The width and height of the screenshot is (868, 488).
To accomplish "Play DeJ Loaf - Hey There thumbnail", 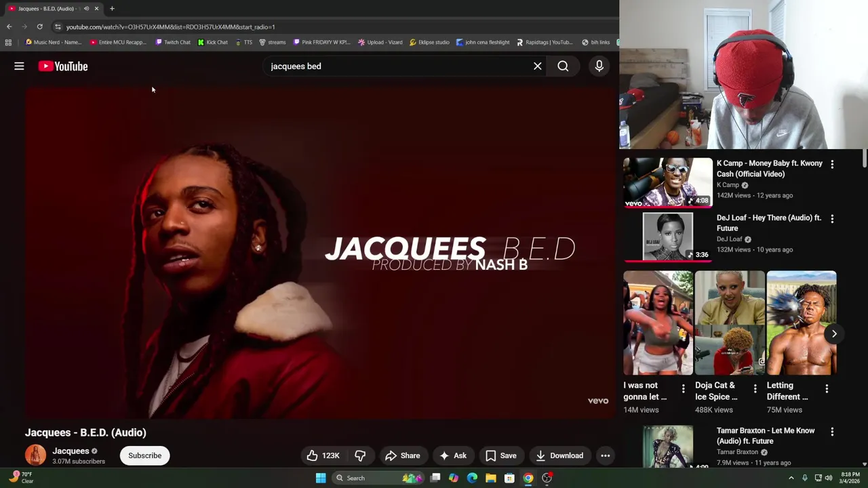I will click(x=668, y=237).
